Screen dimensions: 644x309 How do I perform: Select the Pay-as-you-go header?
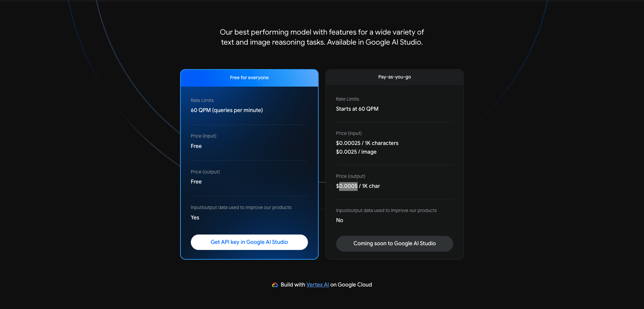click(x=394, y=77)
